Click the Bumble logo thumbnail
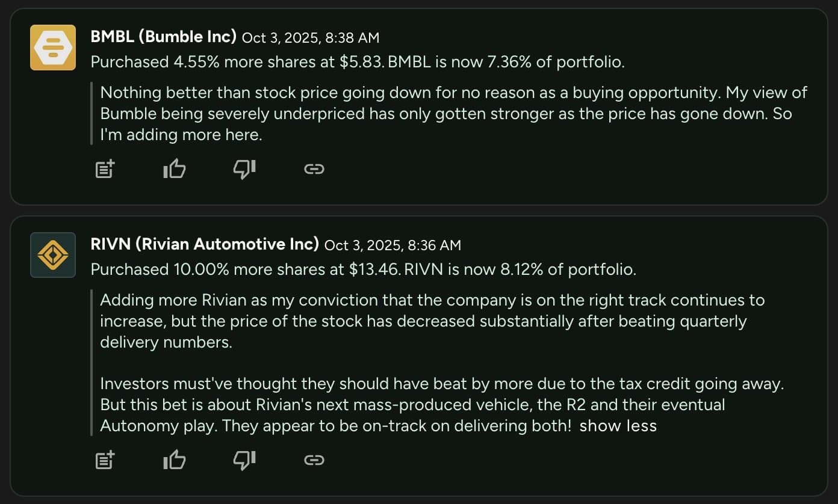Screen dimensions: 838x504 [x=53, y=48]
